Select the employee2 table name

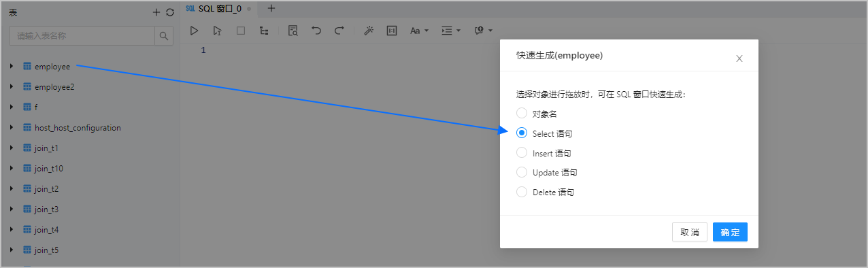pyautogui.click(x=54, y=87)
